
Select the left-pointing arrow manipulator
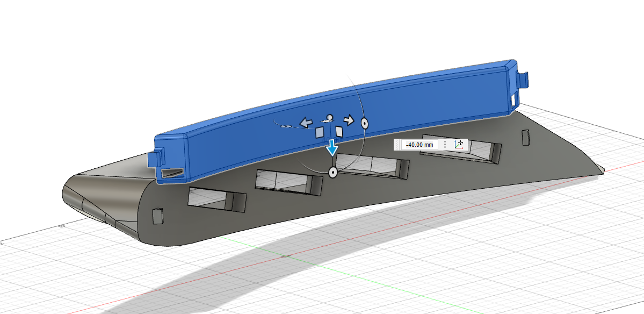[x=305, y=122]
